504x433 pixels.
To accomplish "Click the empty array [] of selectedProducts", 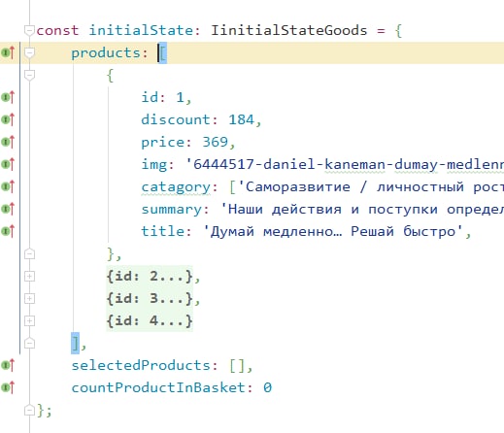I will [237, 366].
